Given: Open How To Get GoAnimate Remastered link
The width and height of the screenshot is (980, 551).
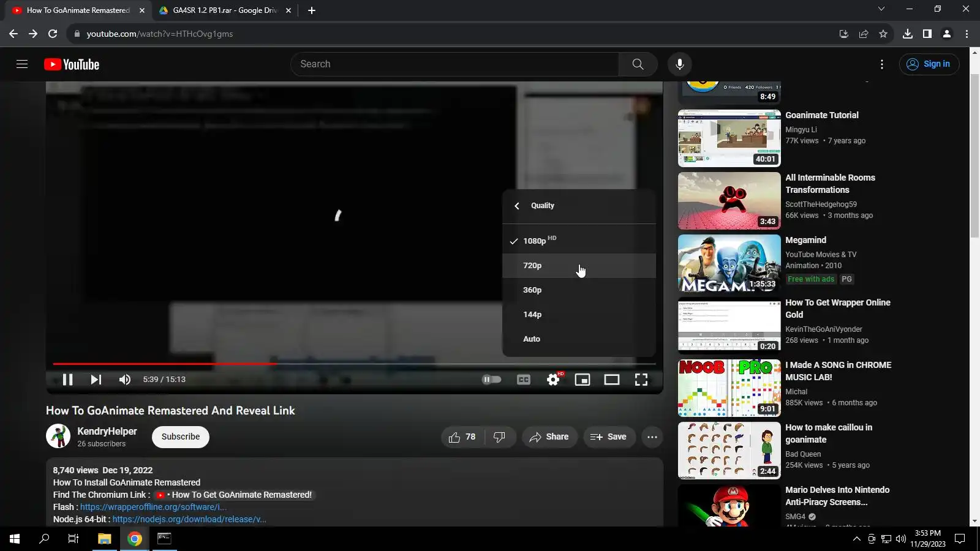Looking at the screenshot, I should click(235, 495).
